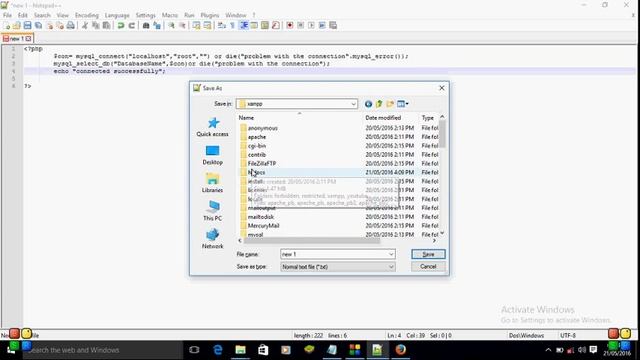
Task: Toggle the highlighted Indent Guide icon
Action: [244, 25]
